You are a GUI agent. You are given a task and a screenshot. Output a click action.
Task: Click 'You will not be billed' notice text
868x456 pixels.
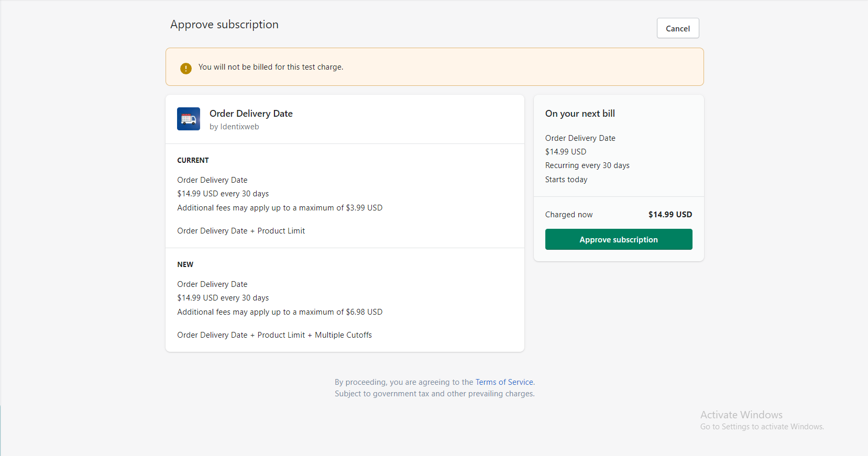tap(271, 67)
